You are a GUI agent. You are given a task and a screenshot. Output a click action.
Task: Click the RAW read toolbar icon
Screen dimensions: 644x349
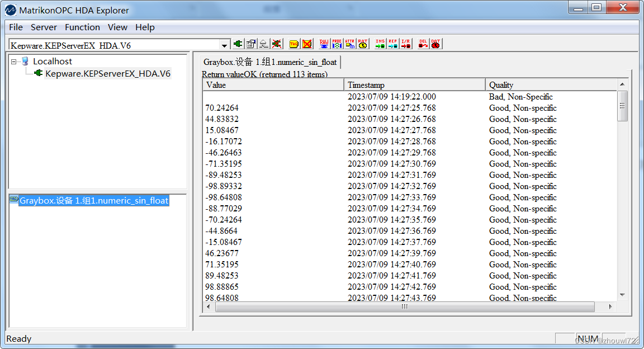(324, 44)
